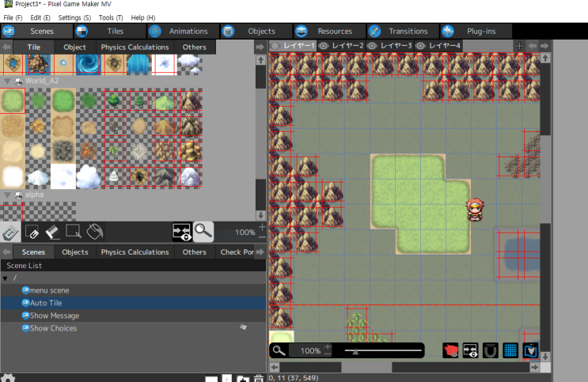This screenshot has width=588, height=382.
Task: Open the File menu
Action: (13, 17)
